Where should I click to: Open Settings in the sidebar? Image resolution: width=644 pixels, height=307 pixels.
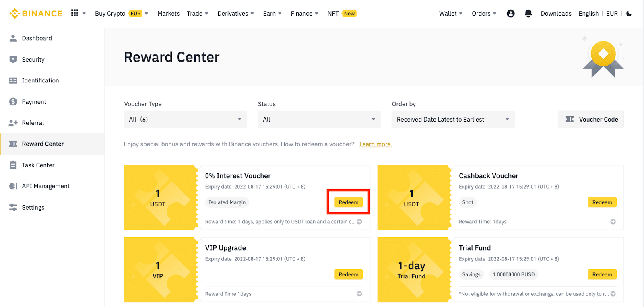tap(52, 207)
